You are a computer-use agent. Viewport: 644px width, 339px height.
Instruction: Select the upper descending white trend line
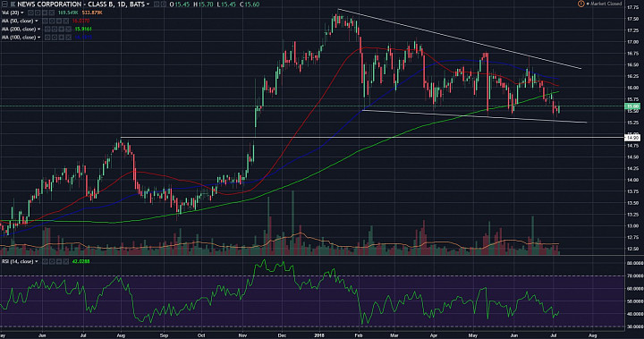click(459, 38)
